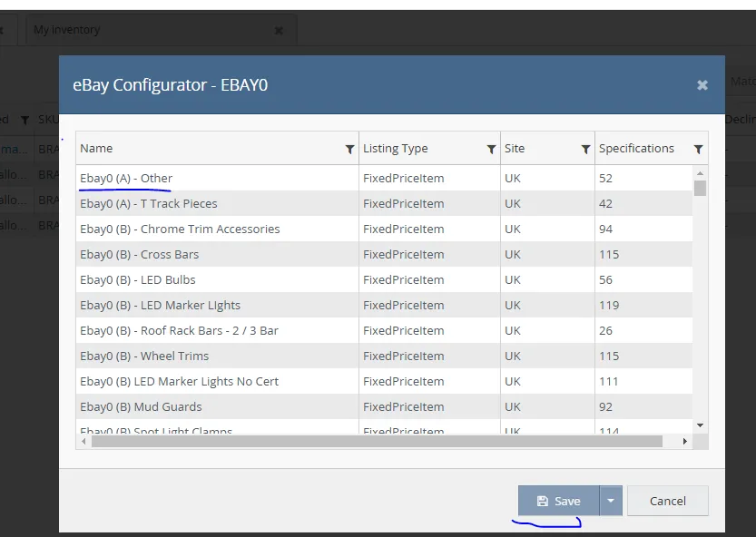Select Ebay0 (B) - Wheel Trims row
756x537 pixels.
(384, 356)
